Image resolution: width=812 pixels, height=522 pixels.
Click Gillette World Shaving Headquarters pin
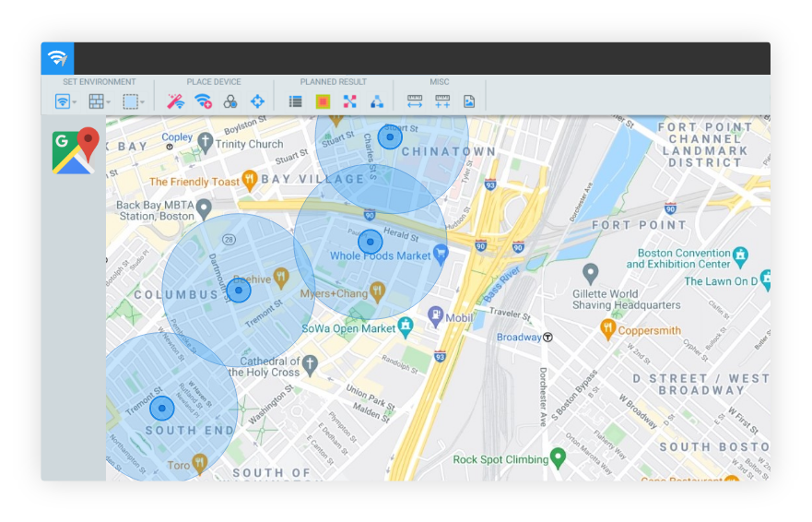click(x=591, y=273)
